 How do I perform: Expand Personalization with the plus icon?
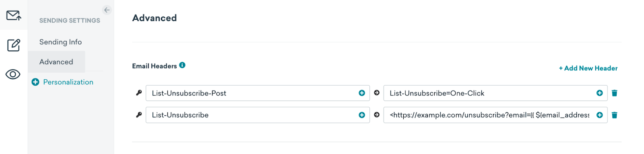35,82
